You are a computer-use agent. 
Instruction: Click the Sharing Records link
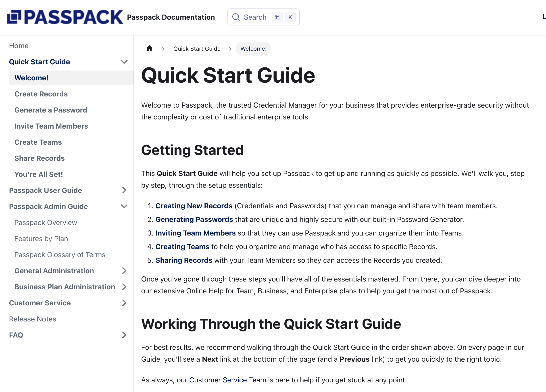[184, 260]
